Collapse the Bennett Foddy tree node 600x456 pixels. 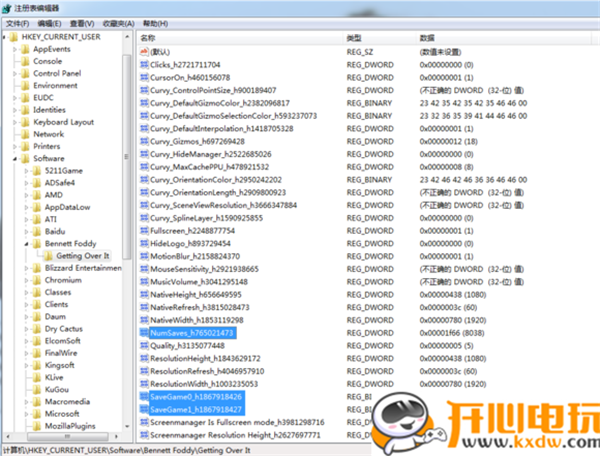pos(26,244)
